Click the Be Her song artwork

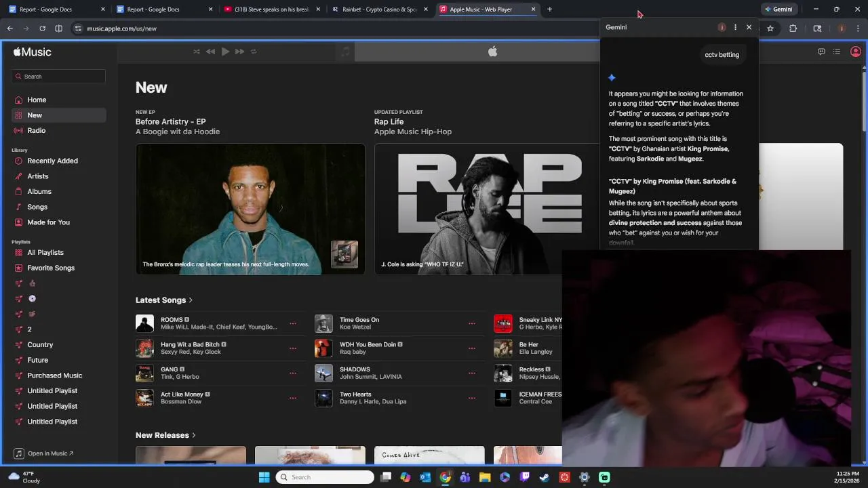(x=503, y=348)
